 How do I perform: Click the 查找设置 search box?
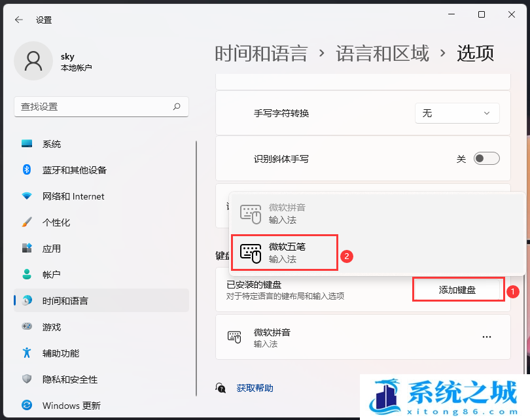[101, 107]
